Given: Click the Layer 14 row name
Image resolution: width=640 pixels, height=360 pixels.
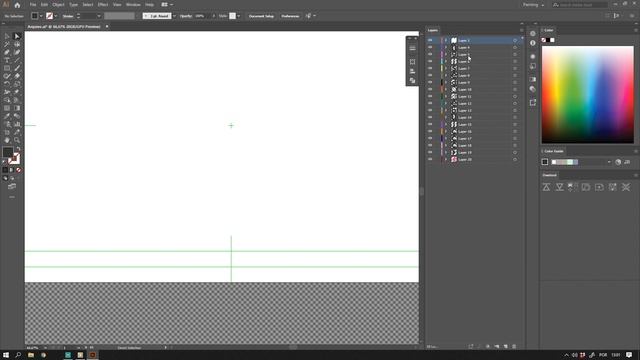Looking at the screenshot, I should [x=464, y=118].
